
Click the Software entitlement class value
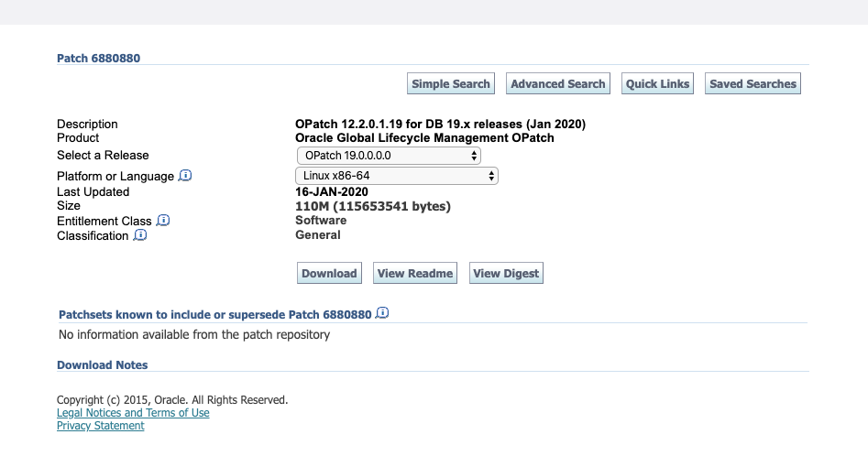point(321,220)
